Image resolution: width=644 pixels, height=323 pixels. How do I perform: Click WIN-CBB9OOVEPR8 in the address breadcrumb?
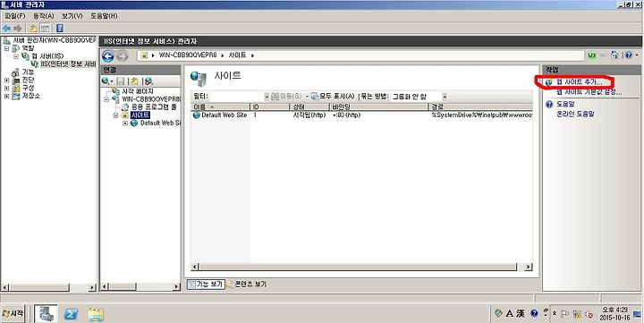click(x=188, y=55)
